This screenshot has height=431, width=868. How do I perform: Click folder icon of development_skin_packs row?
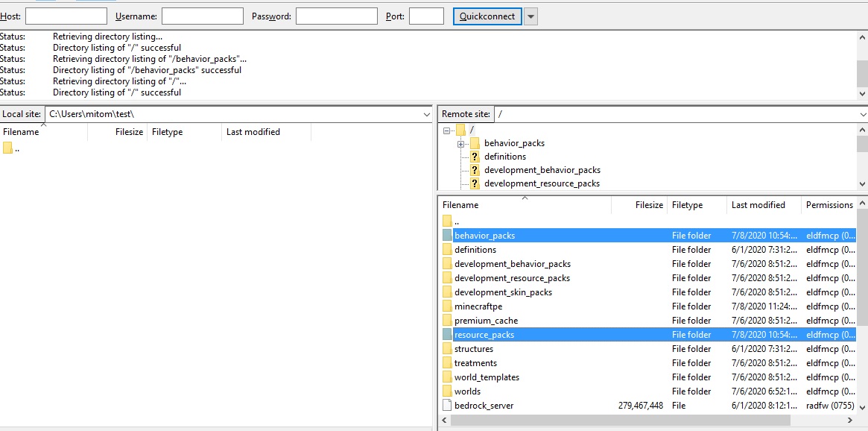tap(447, 292)
